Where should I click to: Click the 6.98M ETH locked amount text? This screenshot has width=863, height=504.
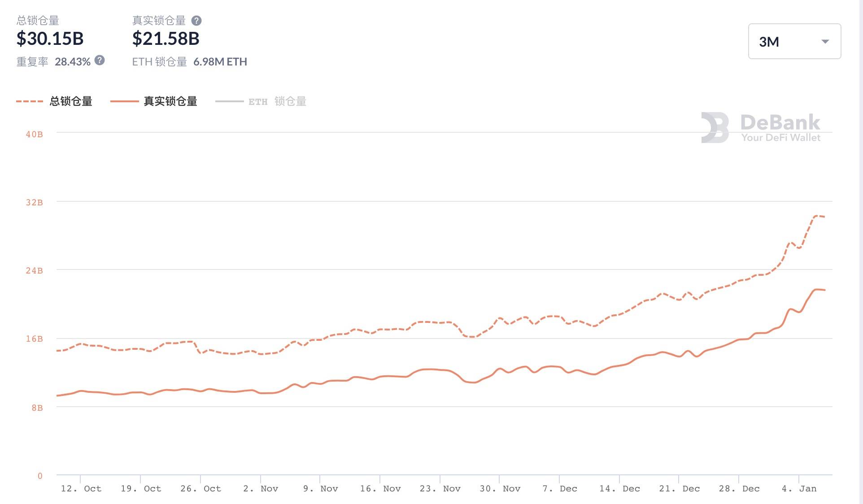220,62
